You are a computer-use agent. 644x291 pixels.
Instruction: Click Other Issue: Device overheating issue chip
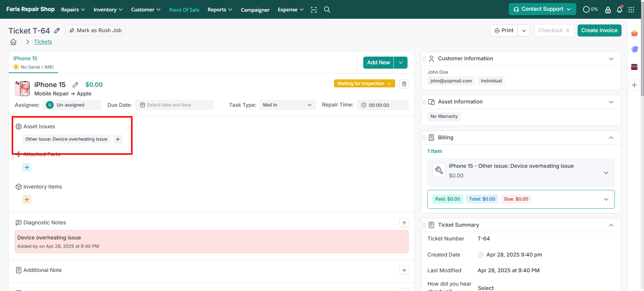[x=66, y=139]
